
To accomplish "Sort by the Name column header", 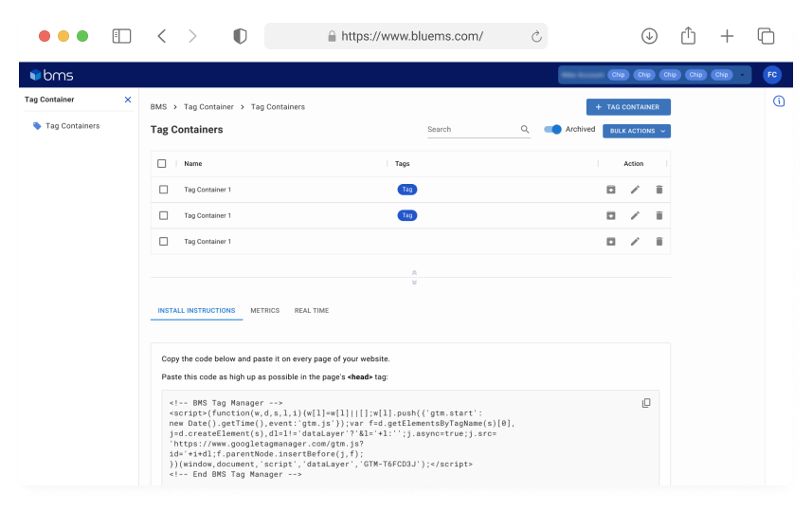I will (x=193, y=164).
